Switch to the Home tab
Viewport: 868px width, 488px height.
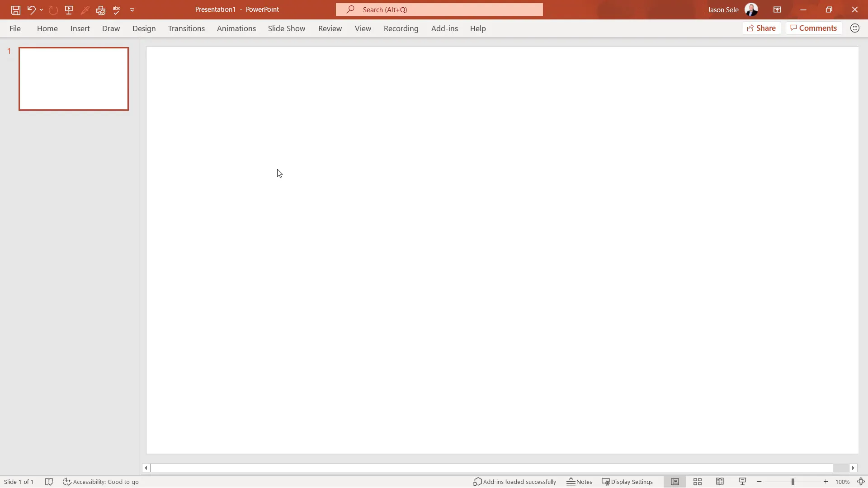click(x=47, y=28)
